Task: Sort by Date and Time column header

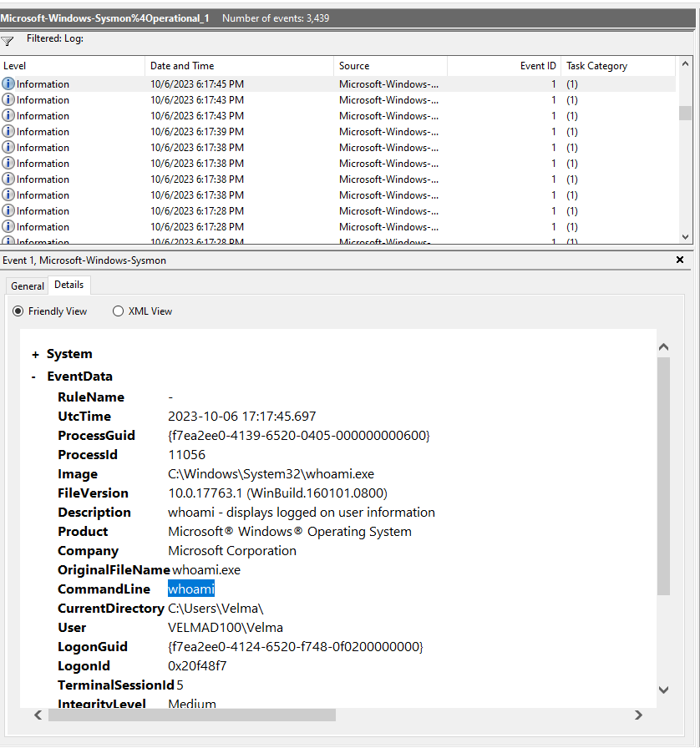Action: pyautogui.click(x=239, y=66)
